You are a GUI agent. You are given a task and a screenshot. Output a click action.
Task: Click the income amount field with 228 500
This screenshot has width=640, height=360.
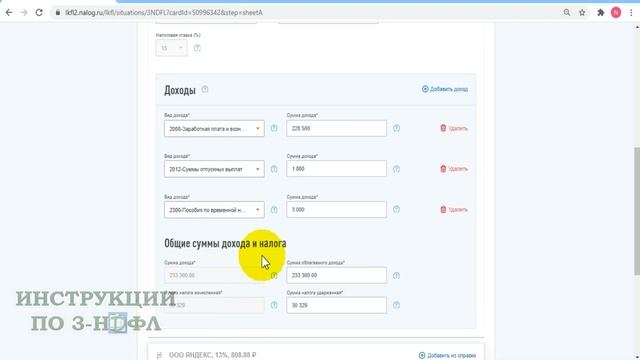pyautogui.click(x=336, y=128)
